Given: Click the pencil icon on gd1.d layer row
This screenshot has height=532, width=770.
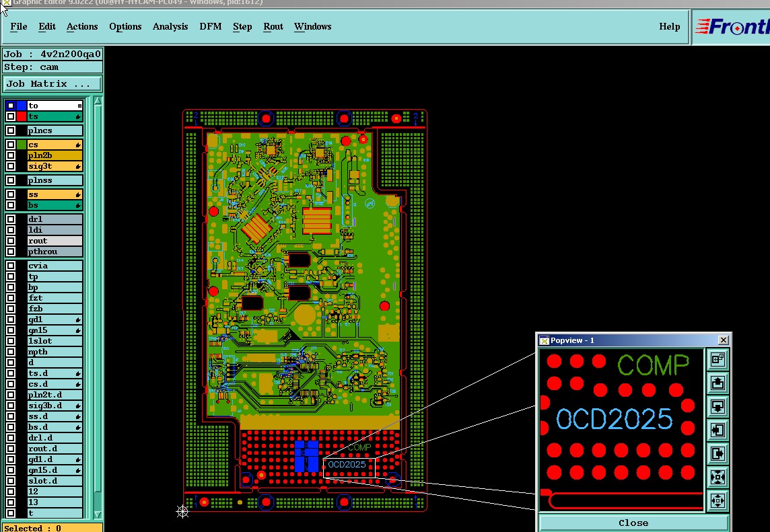Looking at the screenshot, I should click(x=78, y=460).
